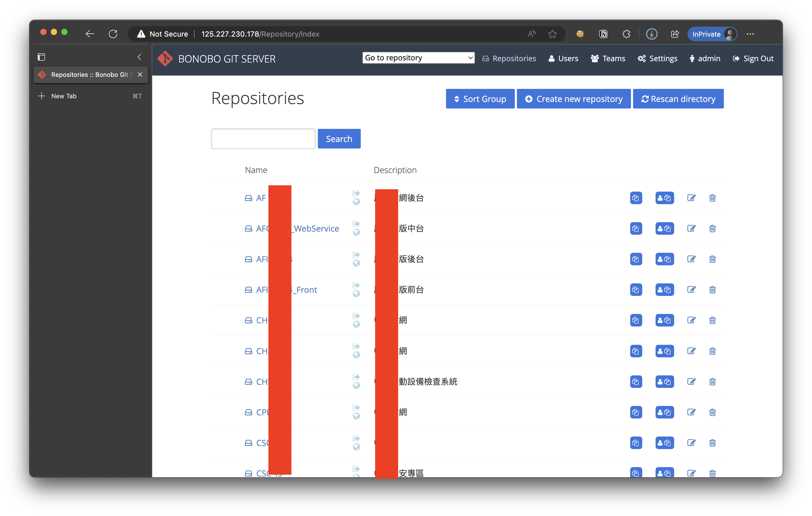Edit the _Front repository
The width and height of the screenshot is (812, 516).
pos(691,290)
